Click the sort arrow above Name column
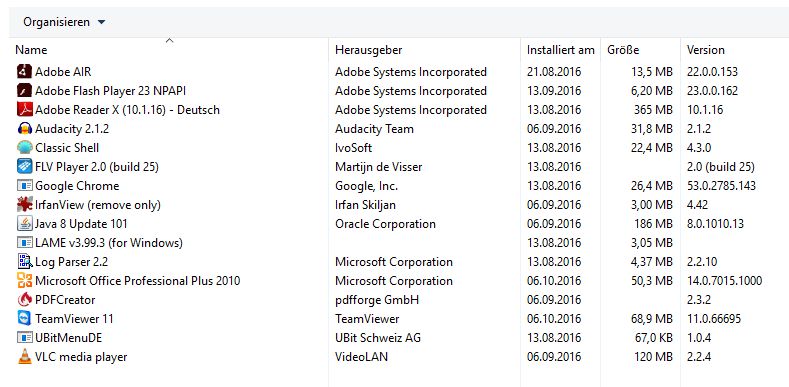 tap(170, 40)
